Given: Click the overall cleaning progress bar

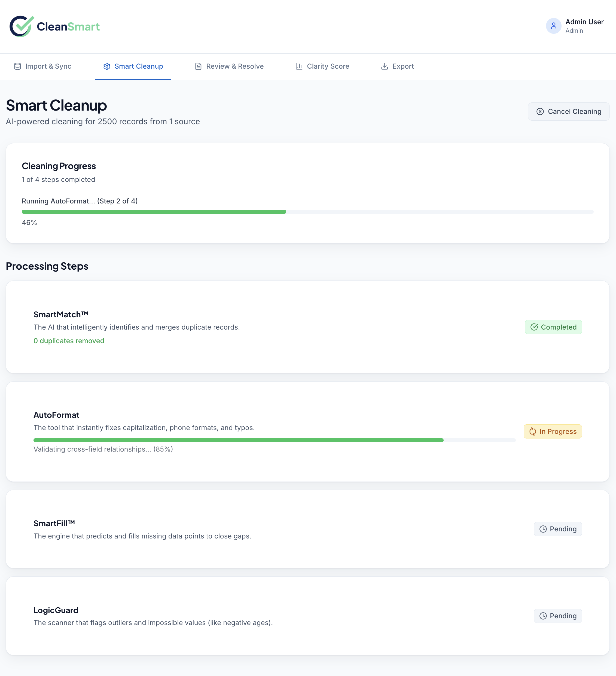Looking at the screenshot, I should tap(307, 212).
